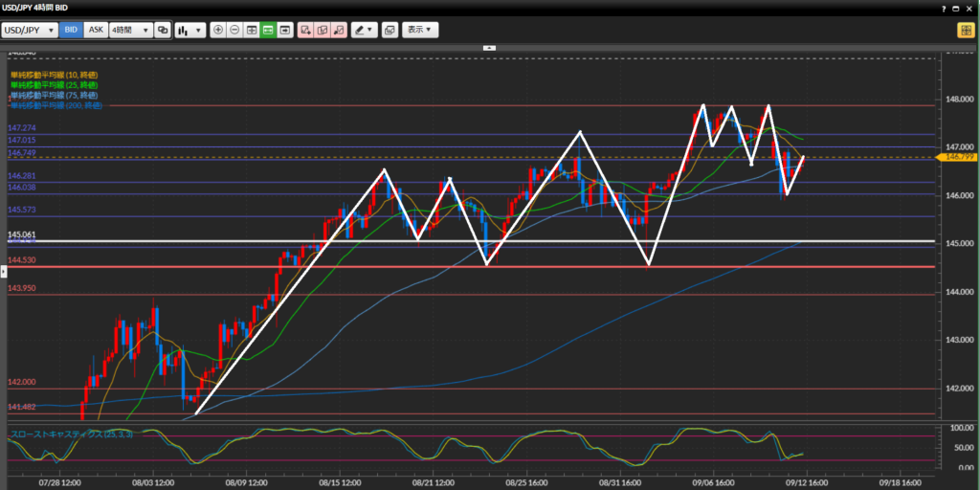Image resolution: width=980 pixels, height=490 pixels.
Task: Click the third pink chart order icon
Action: click(x=339, y=30)
